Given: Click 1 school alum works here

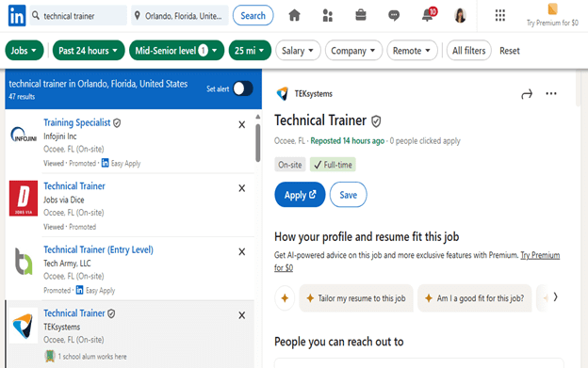Looking at the screenshot, I should click(x=92, y=357).
